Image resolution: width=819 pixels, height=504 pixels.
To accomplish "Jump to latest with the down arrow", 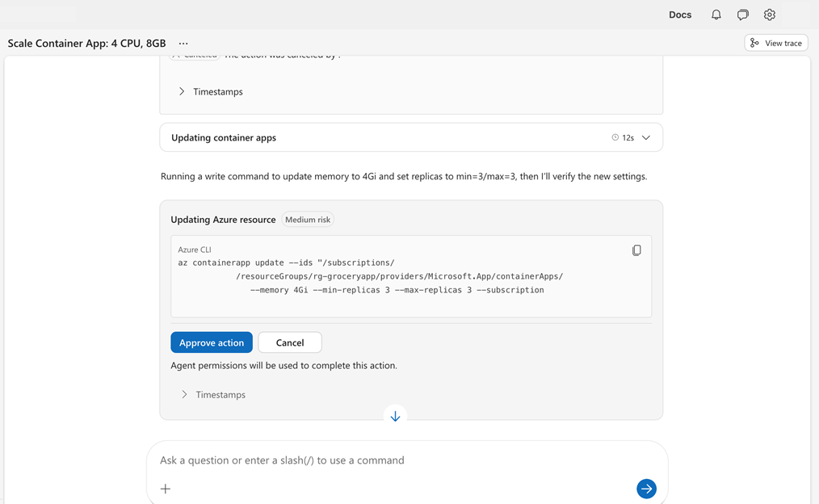I will (x=395, y=415).
